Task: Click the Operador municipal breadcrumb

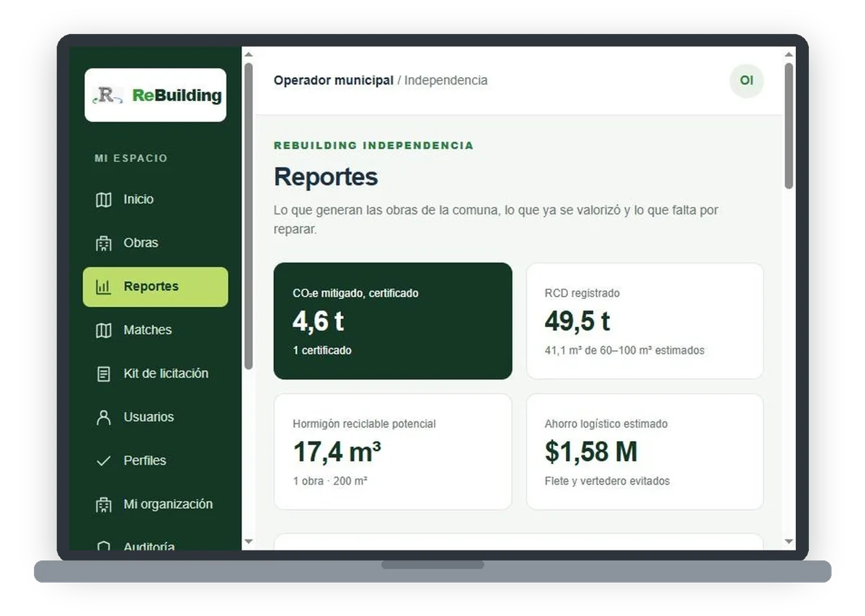Action: tap(333, 81)
